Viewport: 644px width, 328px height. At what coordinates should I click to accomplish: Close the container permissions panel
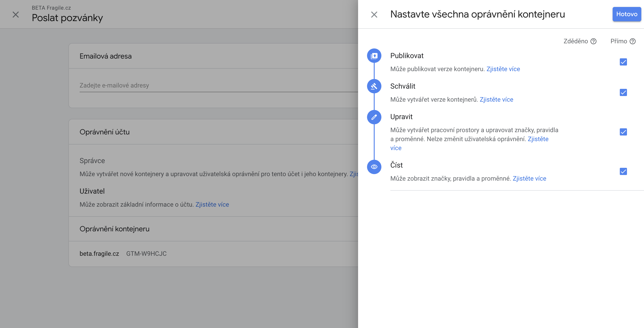[374, 15]
